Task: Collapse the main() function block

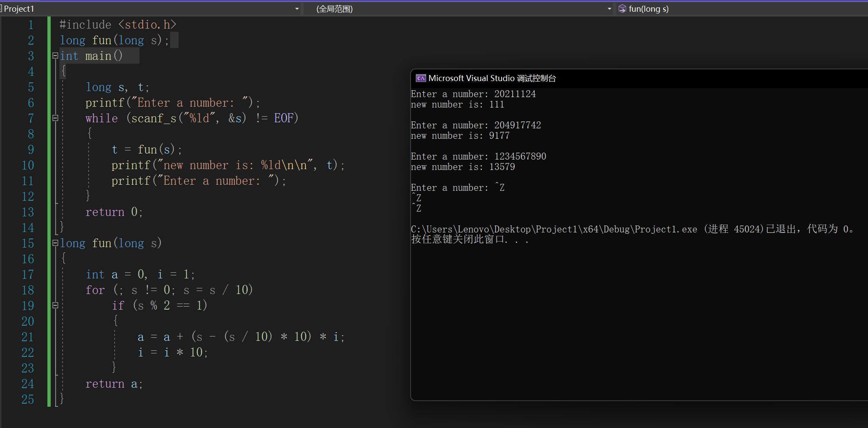Action: 55,56
